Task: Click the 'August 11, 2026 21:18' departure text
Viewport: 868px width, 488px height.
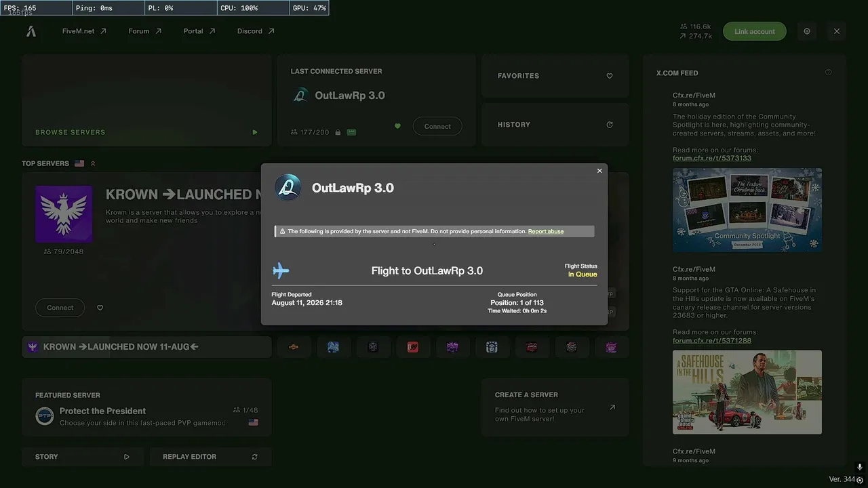Action: (307, 303)
